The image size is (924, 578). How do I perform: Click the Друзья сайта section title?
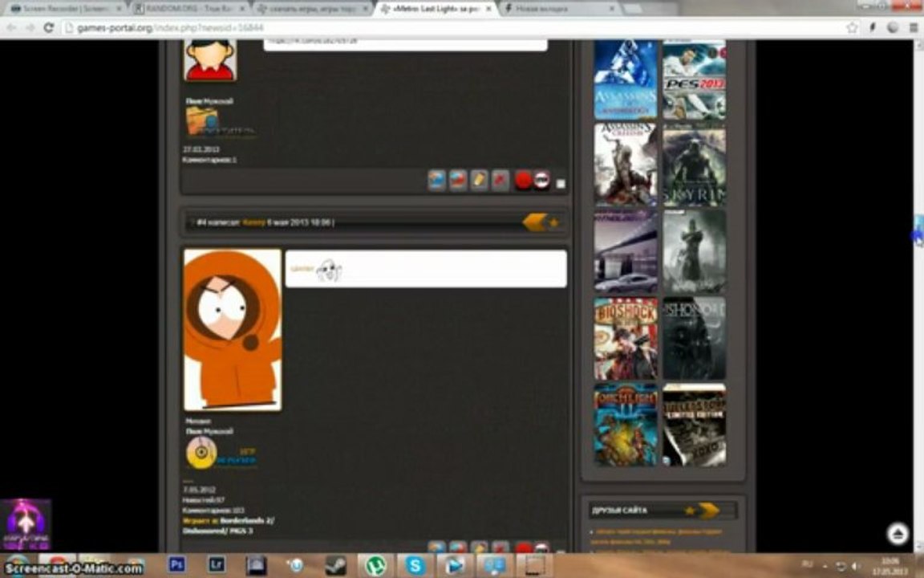619,511
